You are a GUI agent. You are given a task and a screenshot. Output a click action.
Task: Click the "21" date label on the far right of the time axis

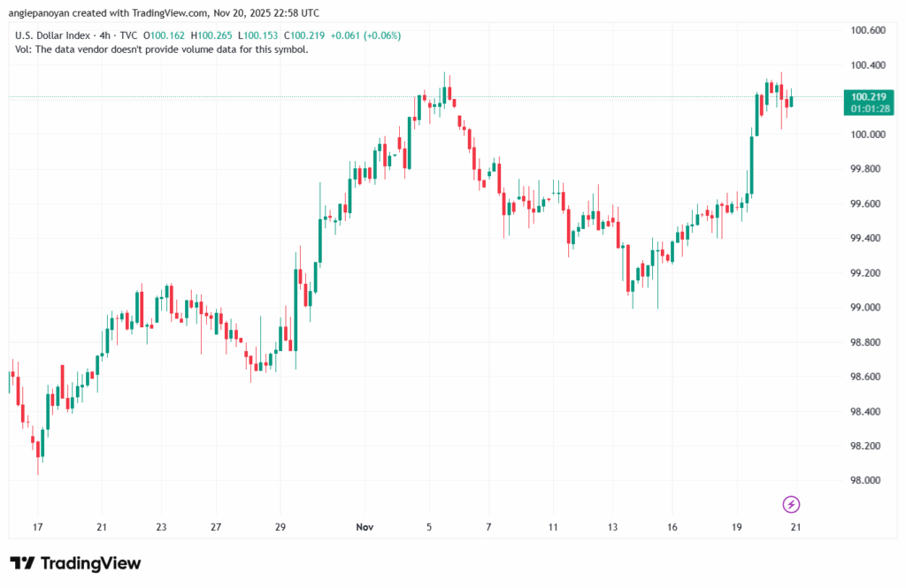(x=795, y=526)
